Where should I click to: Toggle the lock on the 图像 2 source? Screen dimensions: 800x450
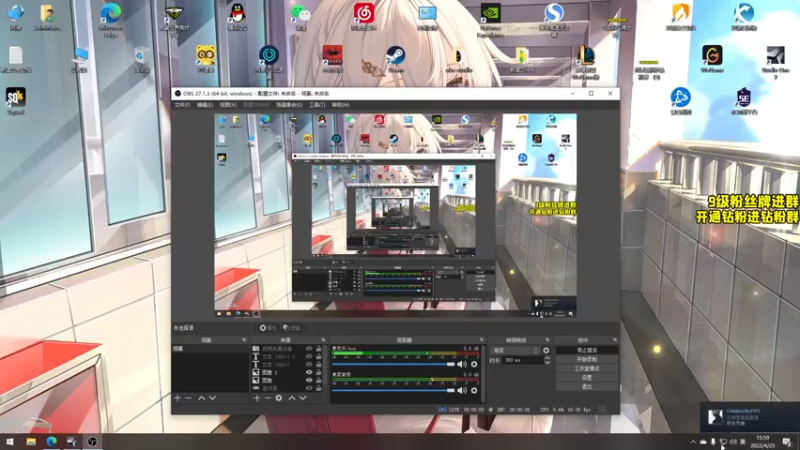[x=318, y=372]
